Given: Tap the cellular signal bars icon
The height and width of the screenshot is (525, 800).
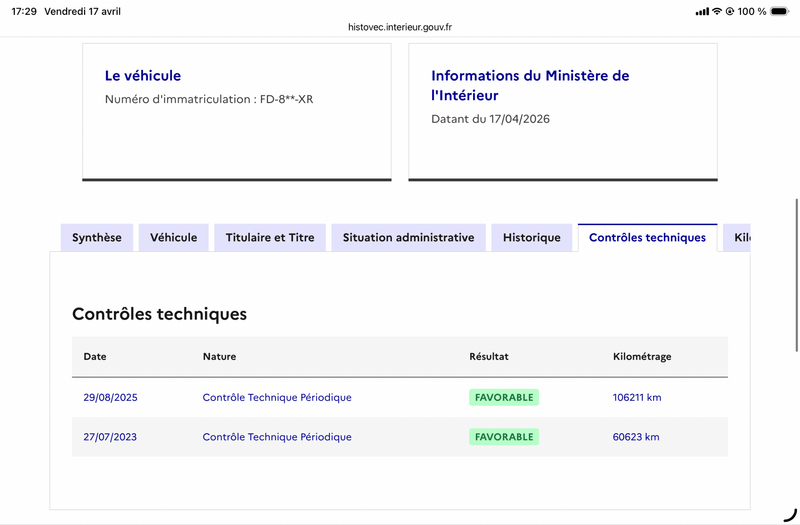Looking at the screenshot, I should coord(702,11).
